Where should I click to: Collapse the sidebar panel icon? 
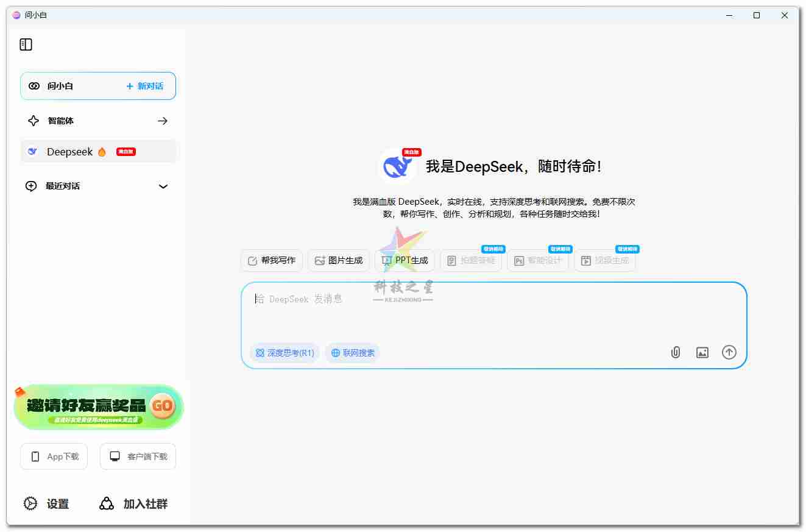26,44
